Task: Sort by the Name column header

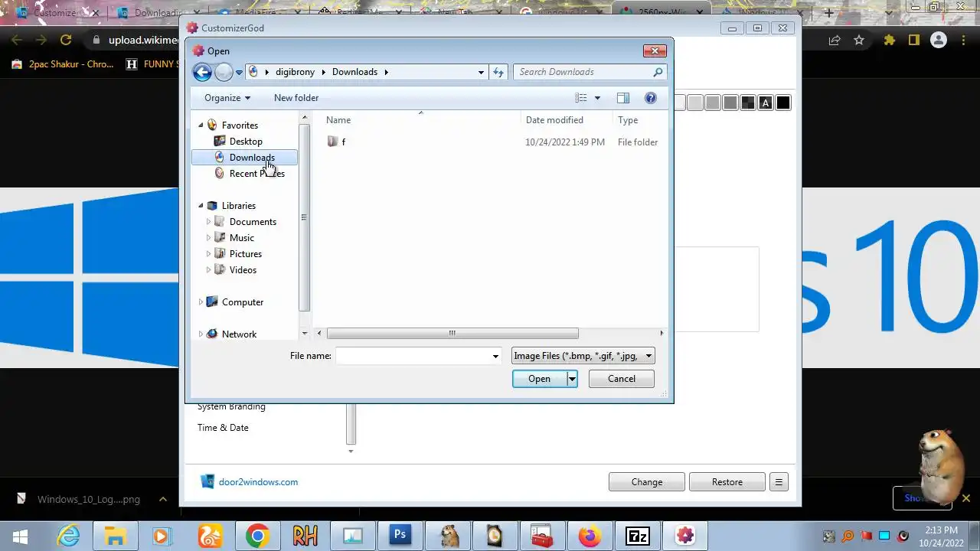Action: pyautogui.click(x=420, y=120)
